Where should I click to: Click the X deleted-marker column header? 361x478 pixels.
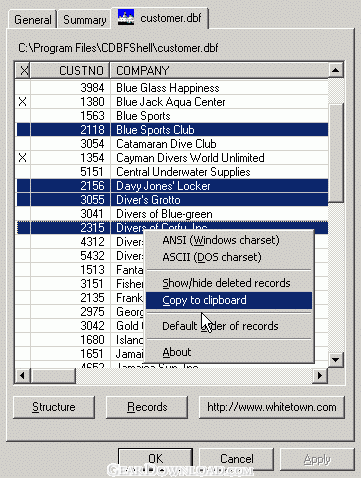pos(23,71)
